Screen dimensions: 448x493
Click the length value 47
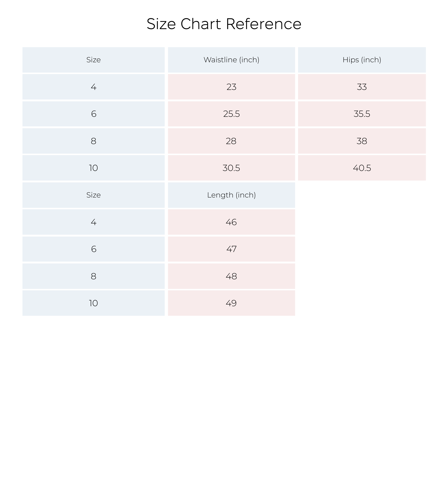[231, 249]
